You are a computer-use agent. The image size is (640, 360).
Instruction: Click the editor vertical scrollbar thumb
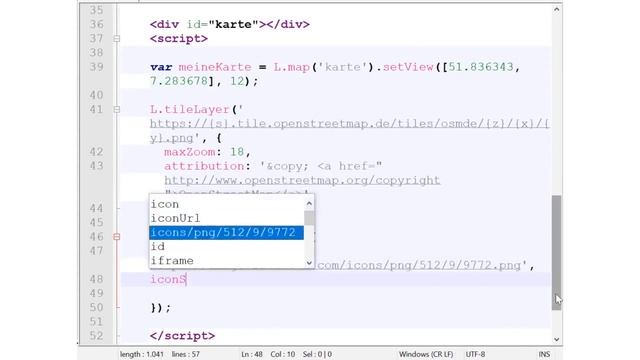point(556,253)
